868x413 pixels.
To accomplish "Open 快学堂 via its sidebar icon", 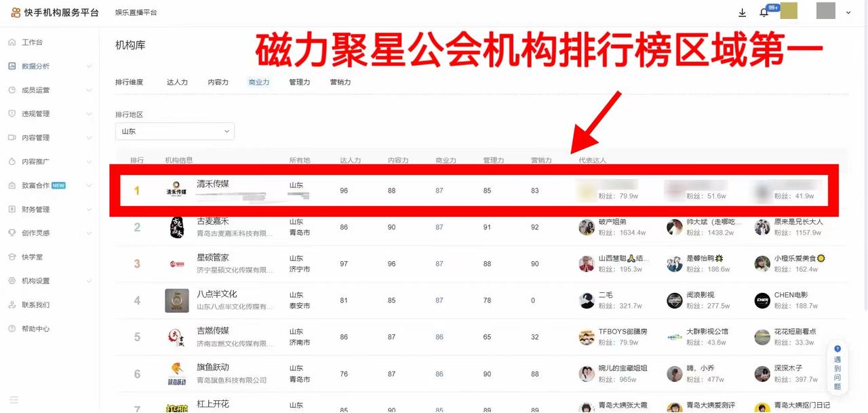I will coord(12,257).
